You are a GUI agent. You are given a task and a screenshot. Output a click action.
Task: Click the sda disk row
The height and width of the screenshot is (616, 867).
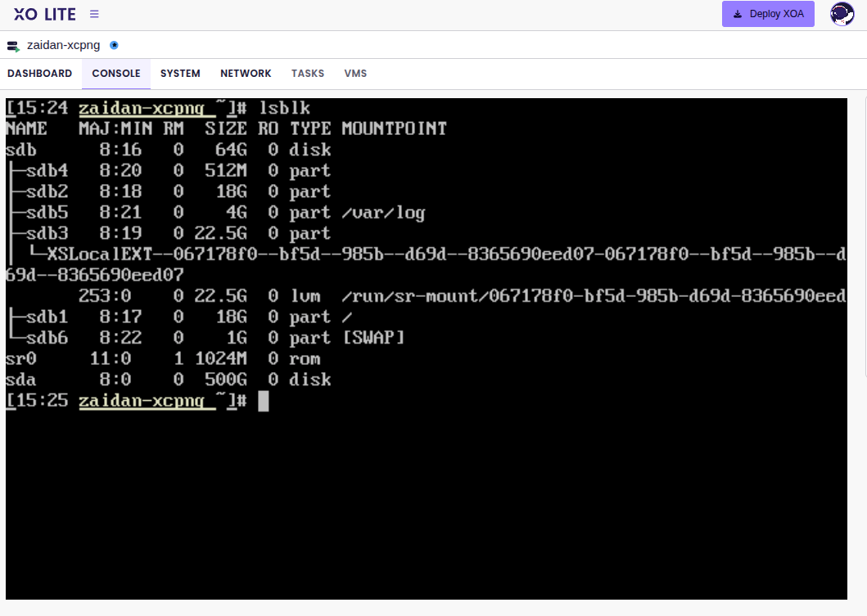point(169,380)
